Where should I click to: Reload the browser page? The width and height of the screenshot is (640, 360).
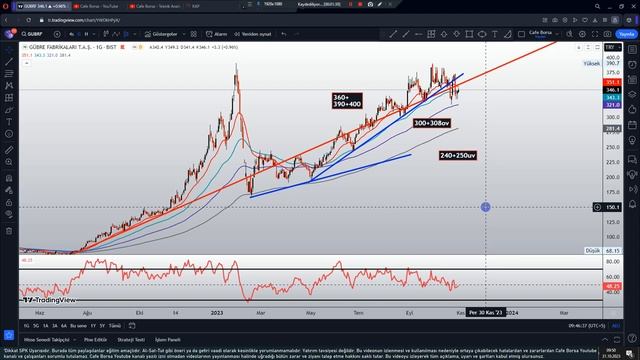(29, 20)
